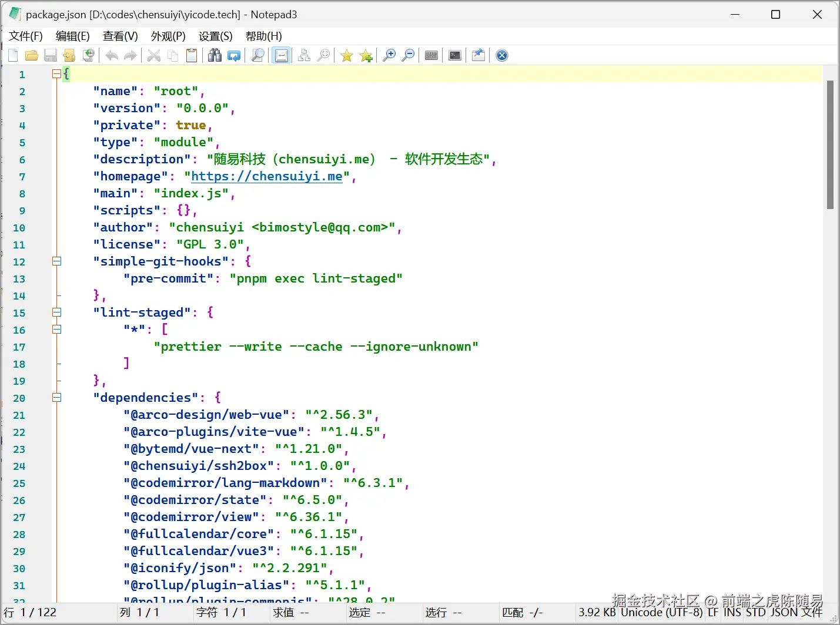Follow the https://chensuiyi.me hyperlink
Image resolution: width=840 pixels, height=625 pixels.
[267, 176]
